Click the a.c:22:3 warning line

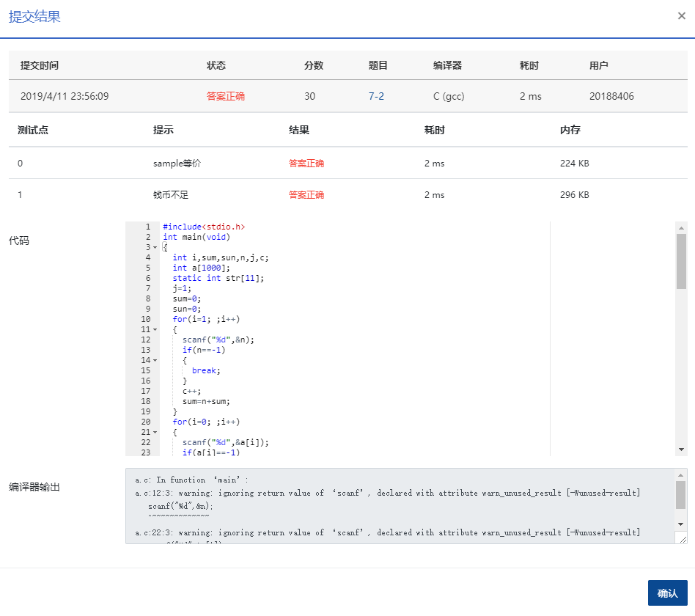(387, 532)
